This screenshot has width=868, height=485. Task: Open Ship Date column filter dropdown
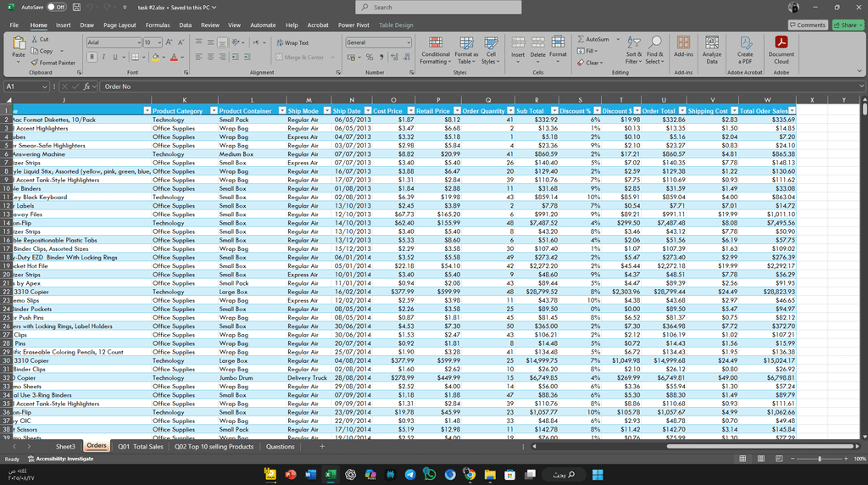368,111
